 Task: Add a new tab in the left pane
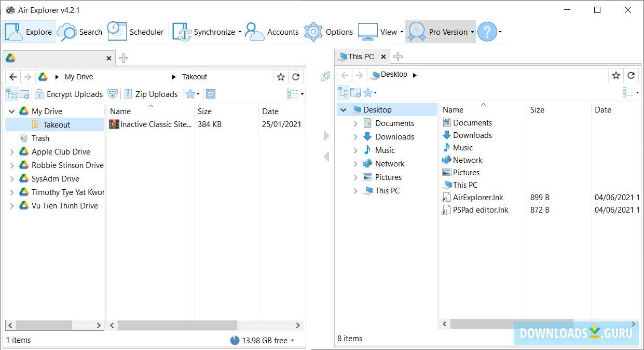click(123, 58)
